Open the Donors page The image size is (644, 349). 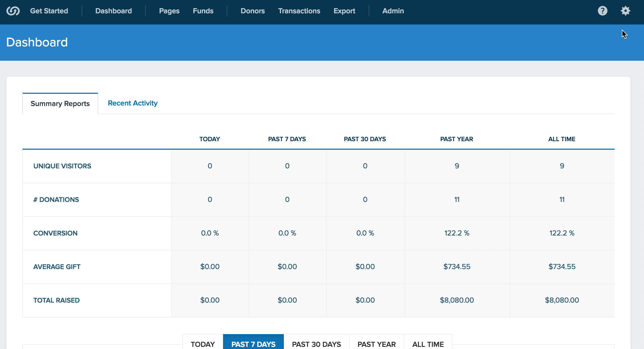253,11
